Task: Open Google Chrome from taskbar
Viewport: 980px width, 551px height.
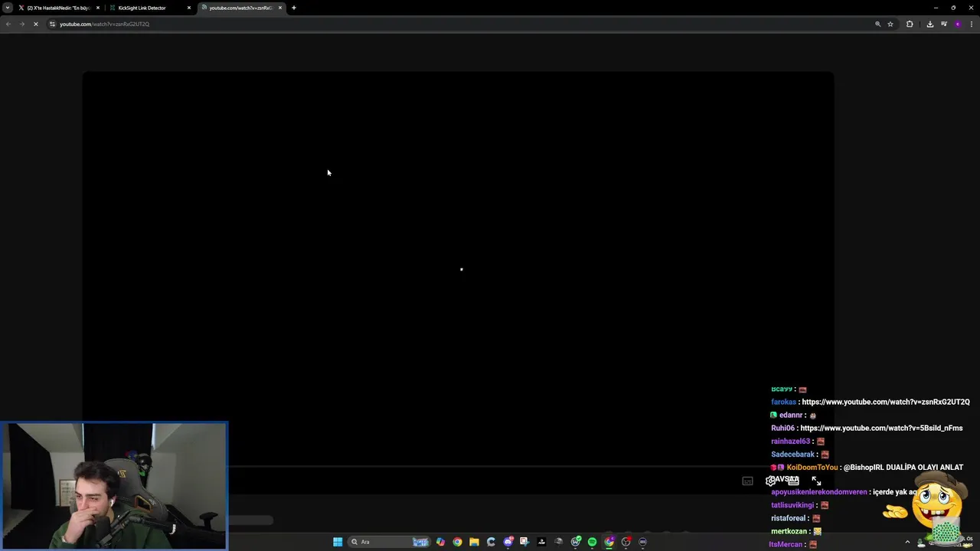Action: pos(457,542)
